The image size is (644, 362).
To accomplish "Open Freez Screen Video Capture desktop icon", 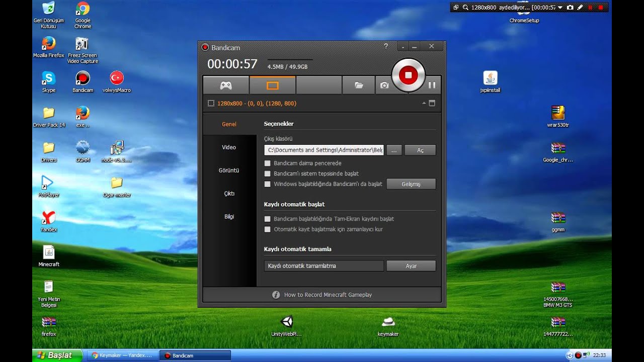I will [x=83, y=50].
